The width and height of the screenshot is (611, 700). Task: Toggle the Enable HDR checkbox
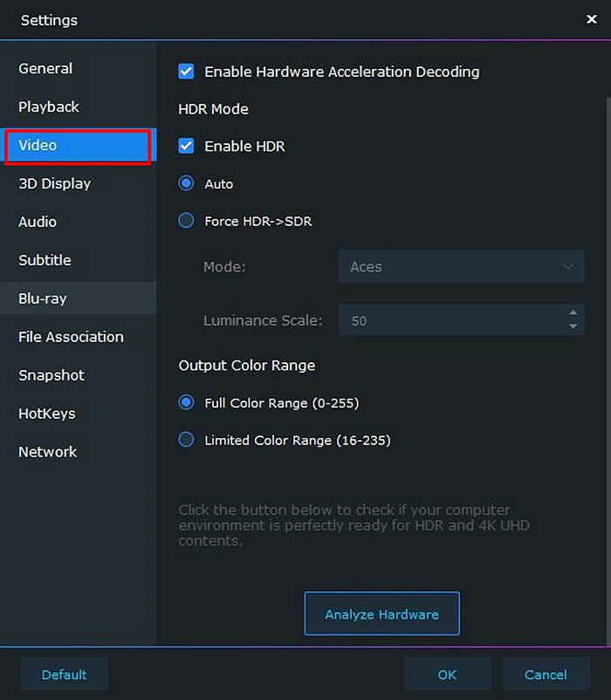[x=186, y=146]
